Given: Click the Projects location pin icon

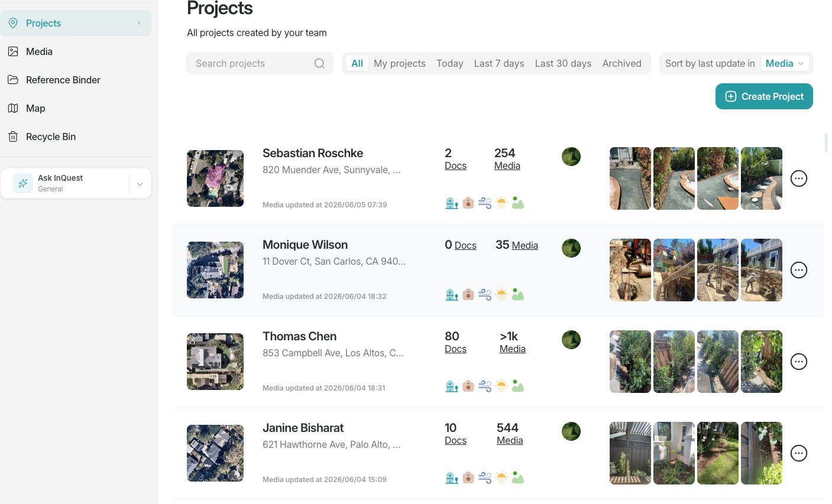Looking at the screenshot, I should click(13, 23).
